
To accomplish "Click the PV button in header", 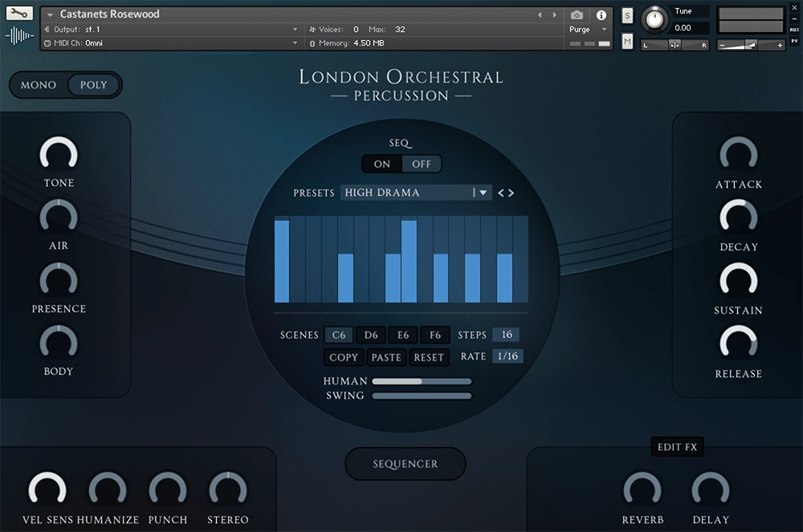I will pyautogui.click(x=794, y=41).
